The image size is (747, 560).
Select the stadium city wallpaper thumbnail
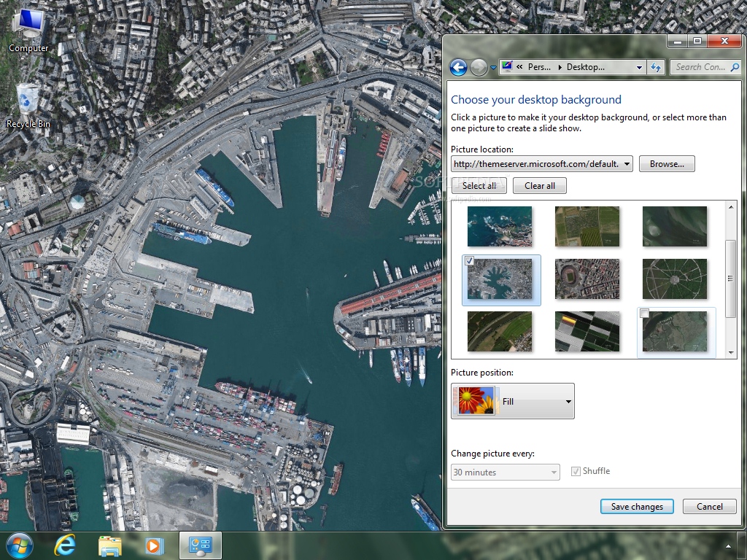(587, 279)
